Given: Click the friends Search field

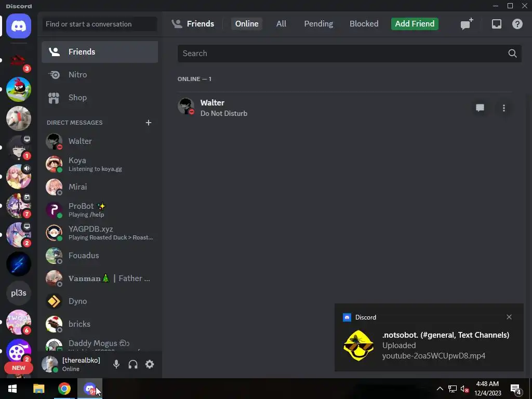Looking at the screenshot, I should click(x=350, y=54).
